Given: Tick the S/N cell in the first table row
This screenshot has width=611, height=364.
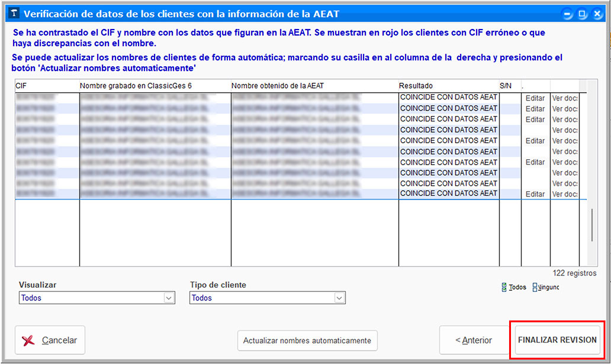Looking at the screenshot, I should click(510, 98).
